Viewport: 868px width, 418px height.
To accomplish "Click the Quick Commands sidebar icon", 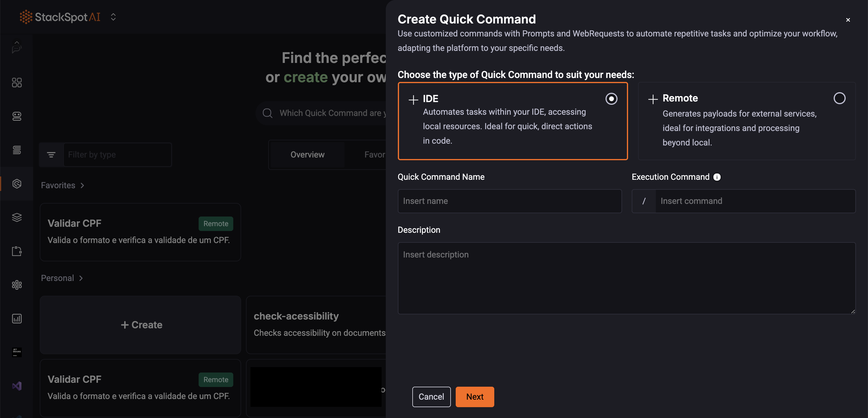I will (17, 184).
